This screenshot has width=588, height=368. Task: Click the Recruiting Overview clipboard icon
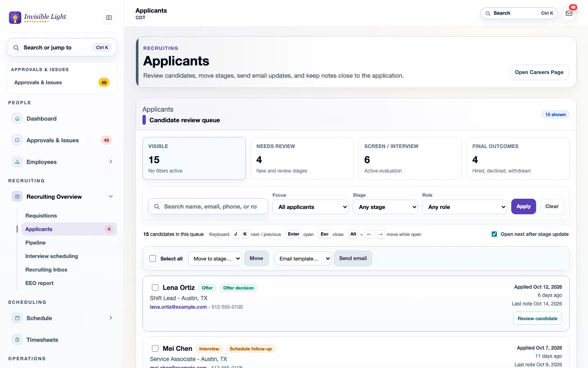(x=17, y=197)
